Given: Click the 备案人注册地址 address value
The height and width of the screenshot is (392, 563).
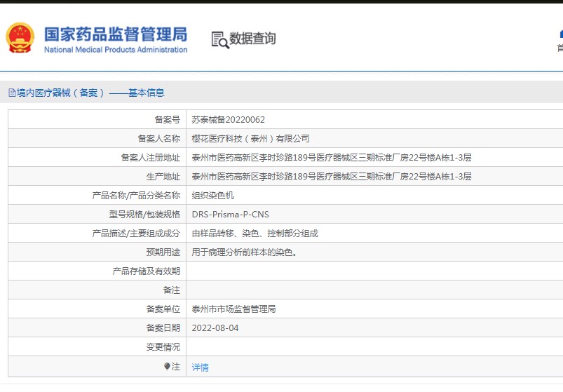Looking at the screenshot, I should pyautogui.click(x=331, y=158).
